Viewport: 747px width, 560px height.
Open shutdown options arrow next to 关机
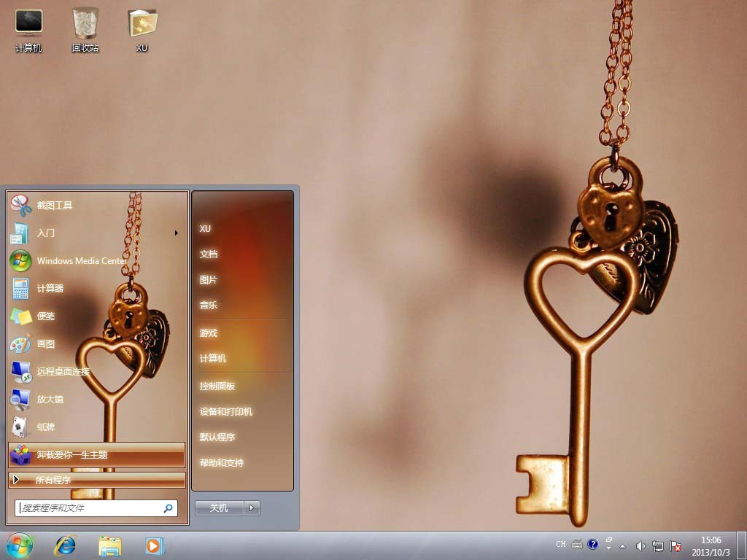click(252, 508)
